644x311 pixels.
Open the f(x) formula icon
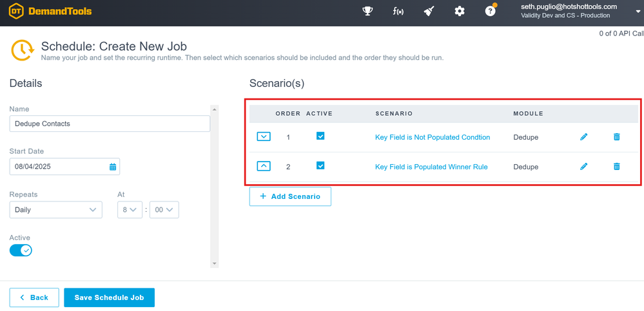tap(398, 11)
